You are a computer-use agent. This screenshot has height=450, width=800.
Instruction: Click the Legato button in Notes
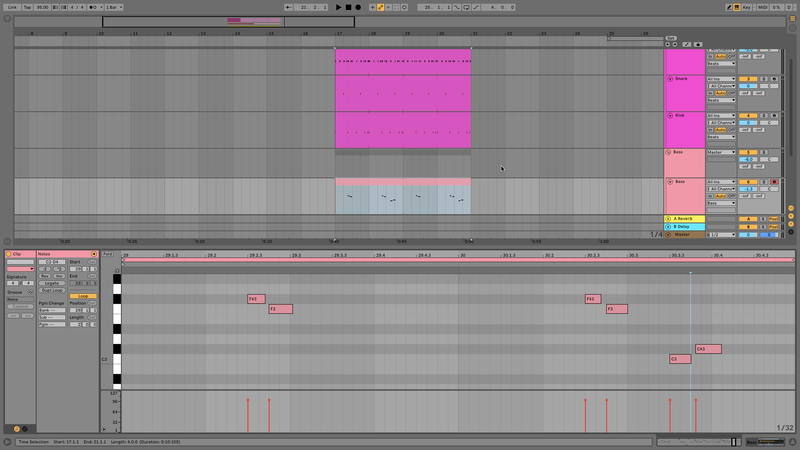point(52,283)
